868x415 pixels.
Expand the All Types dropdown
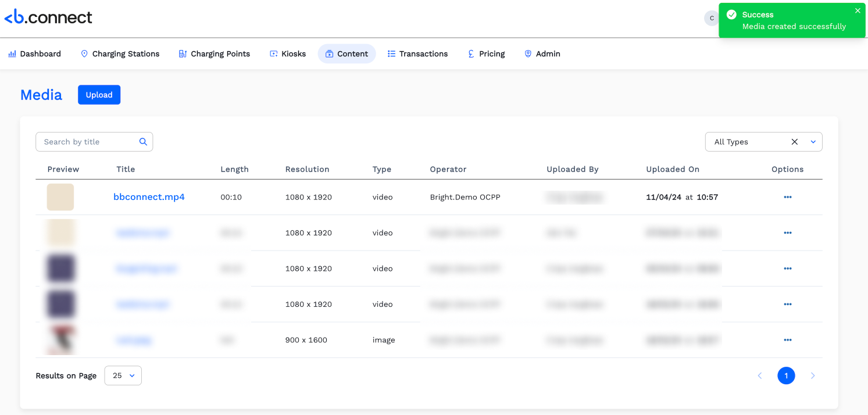coord(813,142)
